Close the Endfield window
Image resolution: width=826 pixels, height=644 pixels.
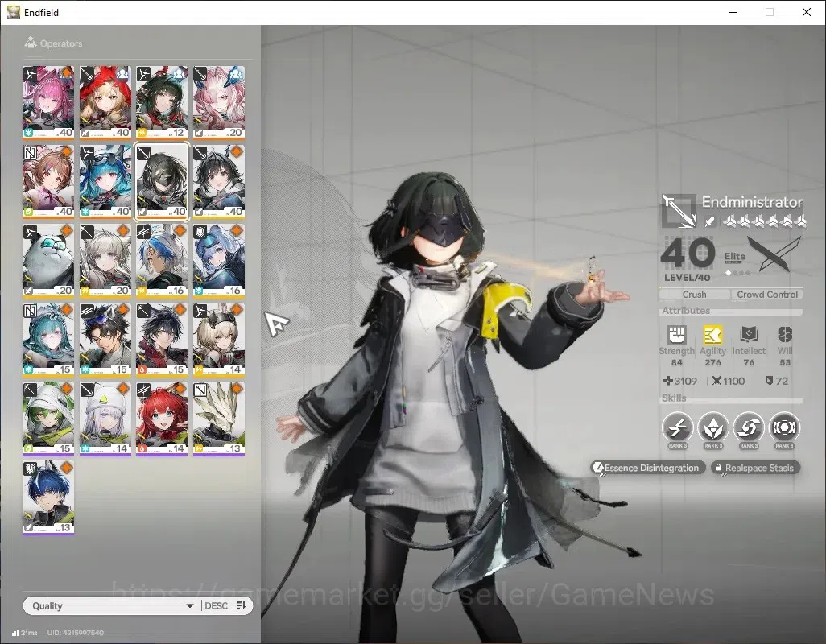[x=807, y=12]
